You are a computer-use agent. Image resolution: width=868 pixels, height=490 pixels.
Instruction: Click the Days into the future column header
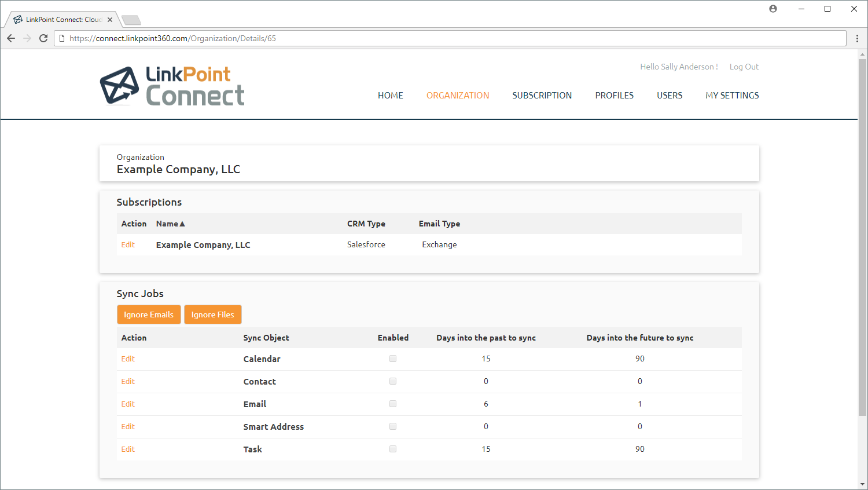click(x=640, y=338)
